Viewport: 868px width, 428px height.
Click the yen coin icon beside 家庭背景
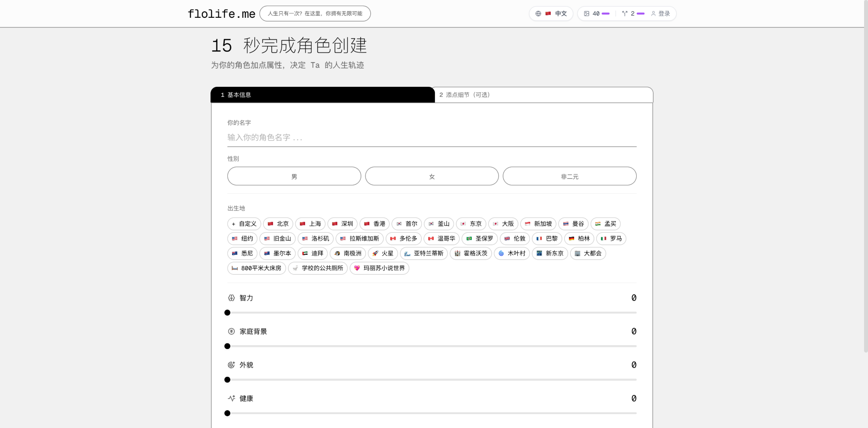tap(230, 331)
